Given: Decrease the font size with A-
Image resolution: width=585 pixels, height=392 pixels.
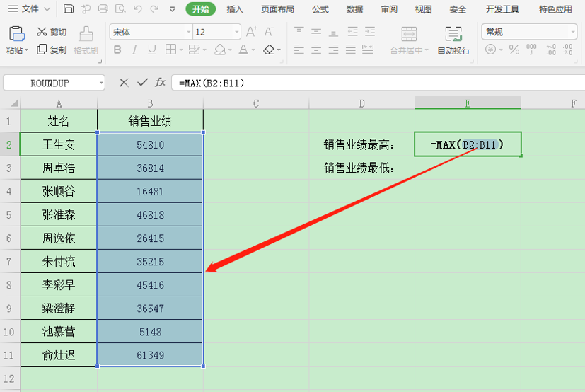Looking at the screenshot, I should 269,32.
